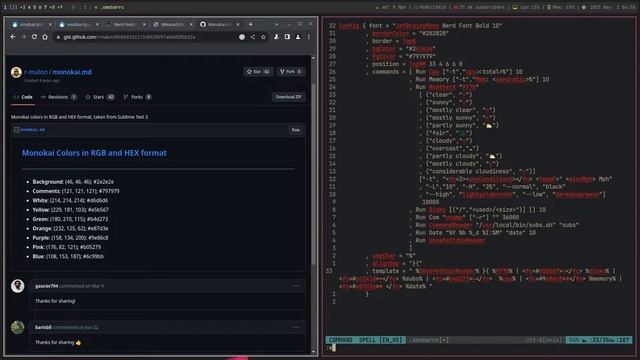Switch to the second xmobarrc browser tab

[x=77, y=24]
